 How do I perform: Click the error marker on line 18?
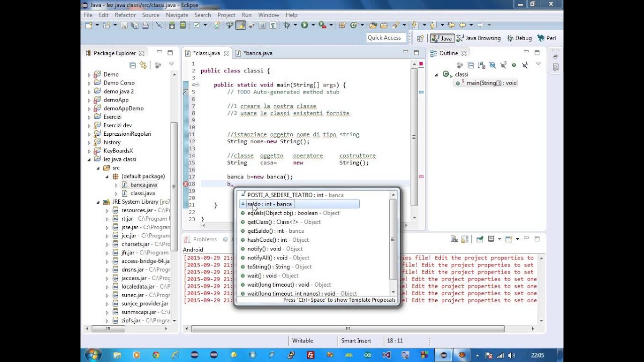click(186, 184)
